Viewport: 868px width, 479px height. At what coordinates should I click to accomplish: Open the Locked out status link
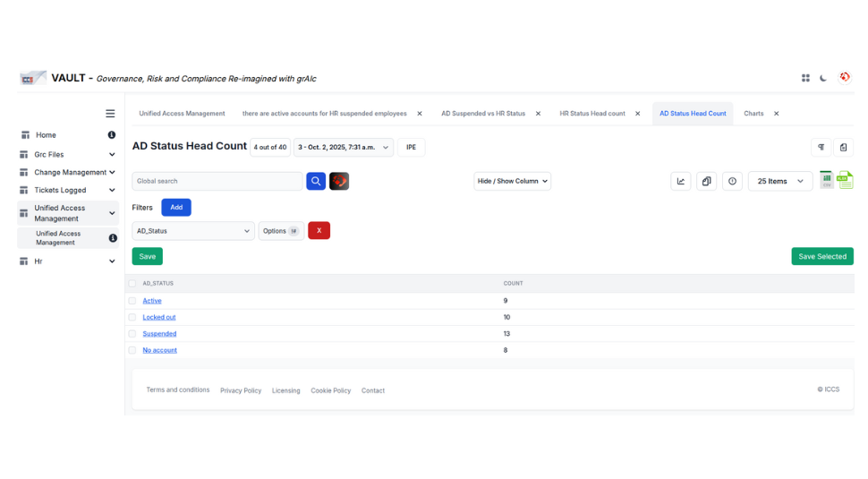pyautogui.click(x=159, y=317)
